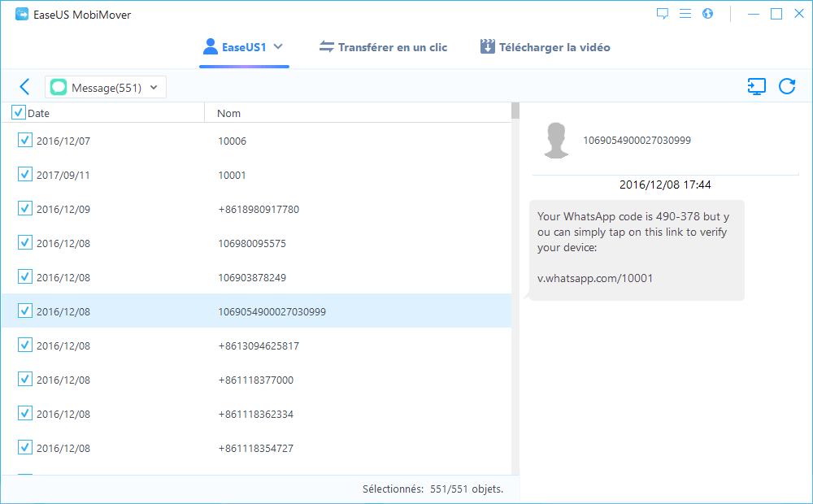Open the feedback icon in title bar
Viewport: 813px width, 504px height.
(663, 14)
